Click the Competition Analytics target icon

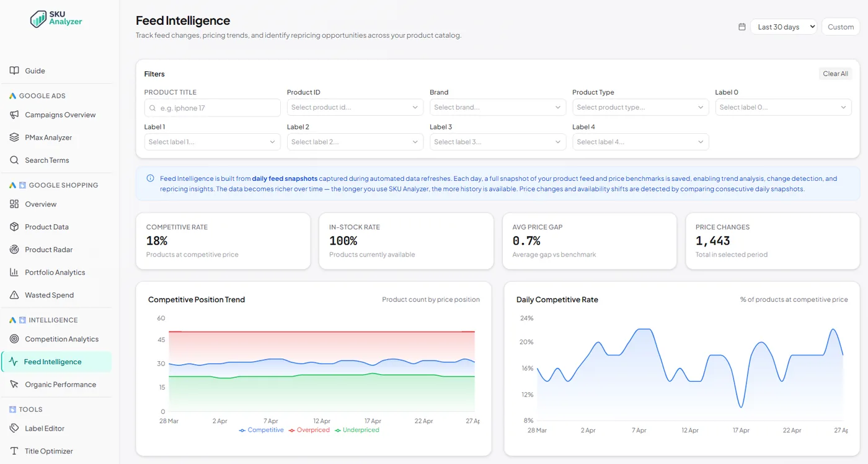(14, 339)
